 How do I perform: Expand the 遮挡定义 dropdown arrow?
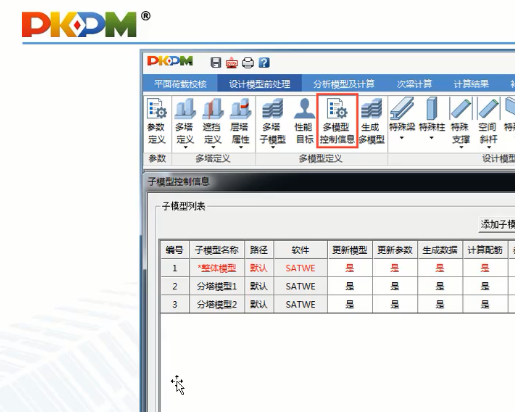(x=213, y=147)
